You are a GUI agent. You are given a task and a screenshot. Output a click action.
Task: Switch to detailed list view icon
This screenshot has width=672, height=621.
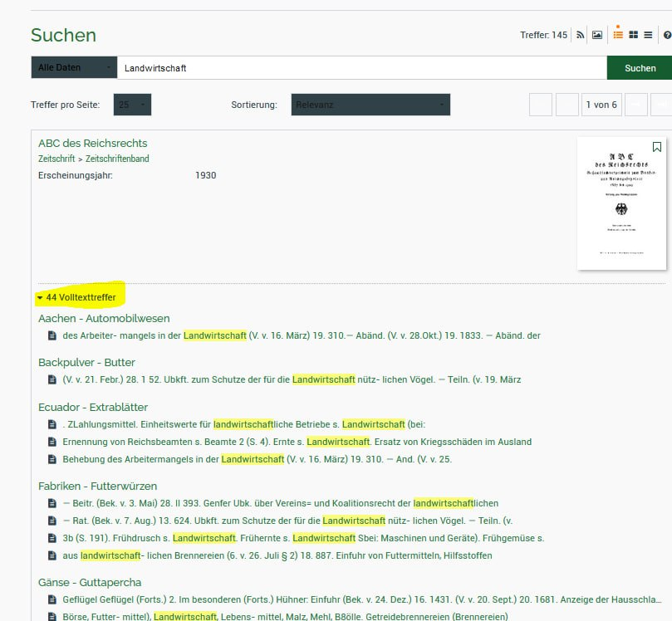click(x=618, y=35)
